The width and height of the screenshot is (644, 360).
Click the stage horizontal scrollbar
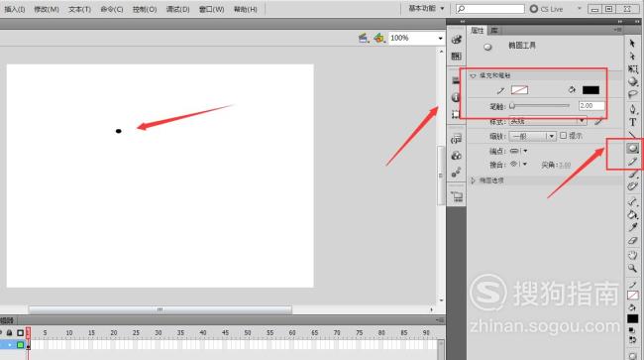pyautogui.click(x=161, y=309)
